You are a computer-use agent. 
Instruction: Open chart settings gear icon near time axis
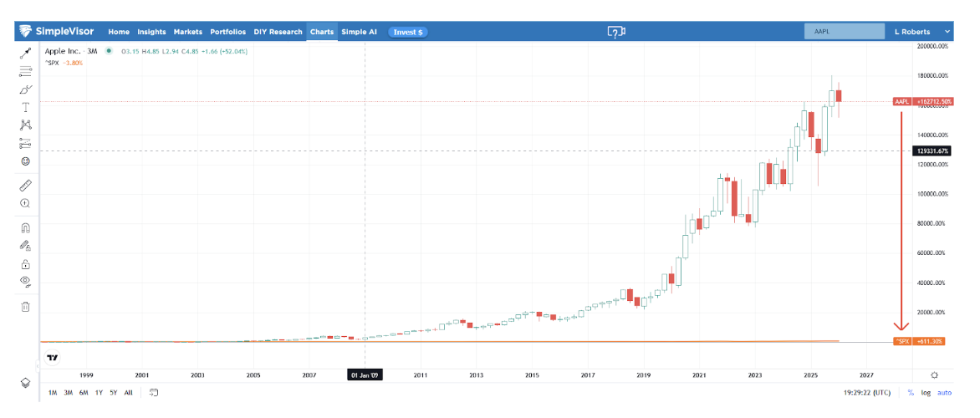click(934, 375)
